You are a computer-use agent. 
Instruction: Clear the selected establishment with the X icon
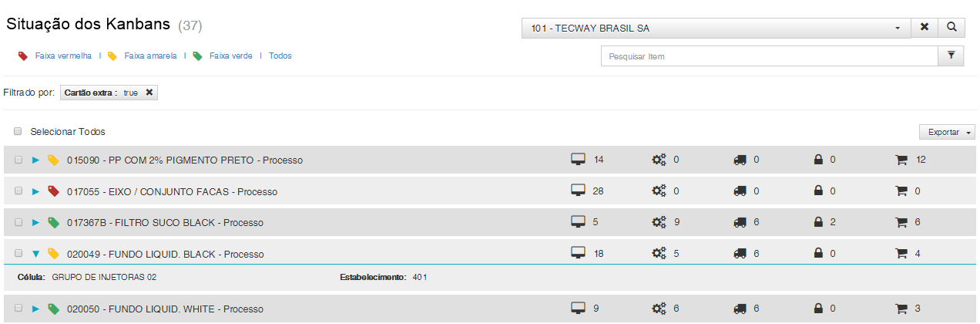tap(925, 28)
